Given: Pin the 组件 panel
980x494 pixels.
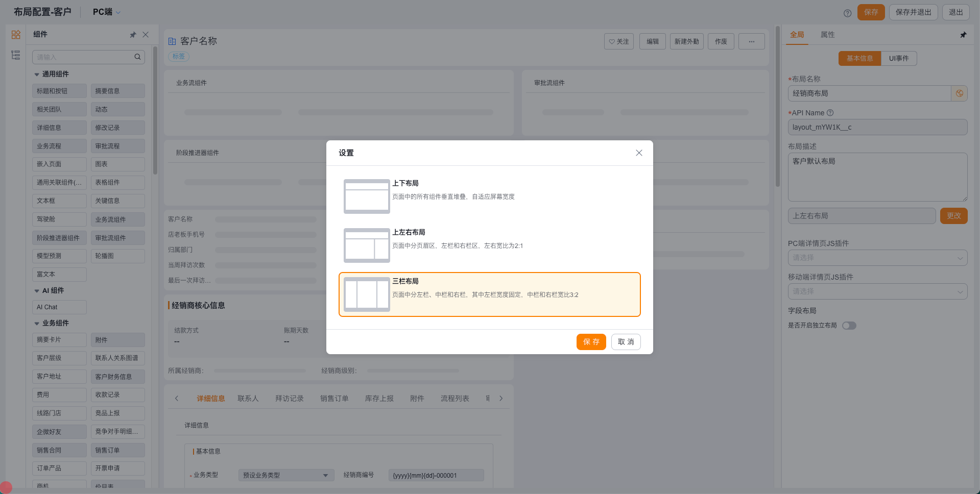Looking at the screenshot, I should click(x=133, y=35).
